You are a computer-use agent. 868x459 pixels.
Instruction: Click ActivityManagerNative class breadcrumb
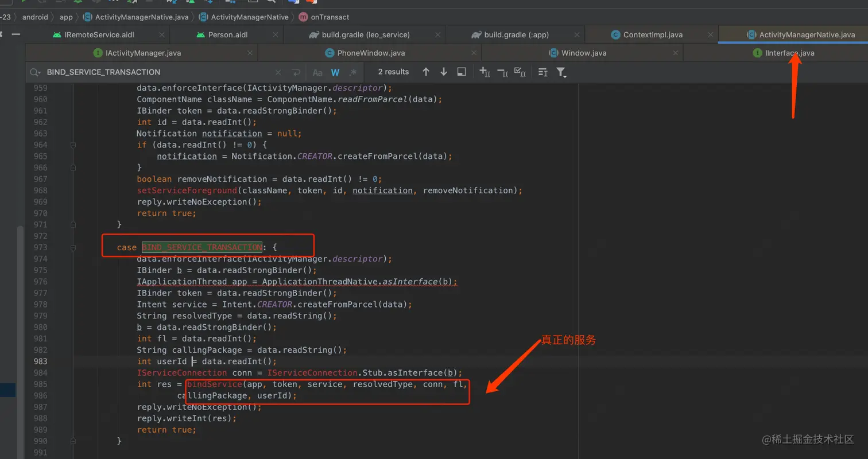pos(243,17)
